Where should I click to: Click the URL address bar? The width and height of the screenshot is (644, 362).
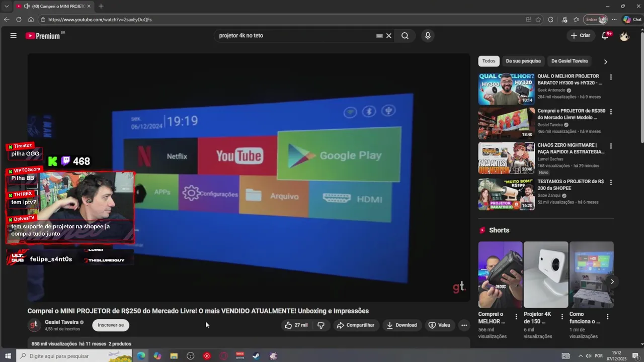pyautogui.click(x=282, y=20)
